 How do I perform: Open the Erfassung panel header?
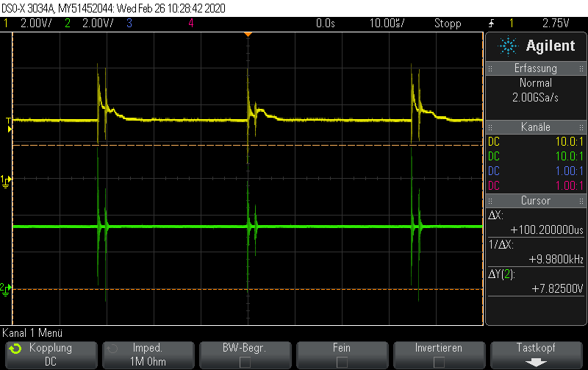click(536, 68)
